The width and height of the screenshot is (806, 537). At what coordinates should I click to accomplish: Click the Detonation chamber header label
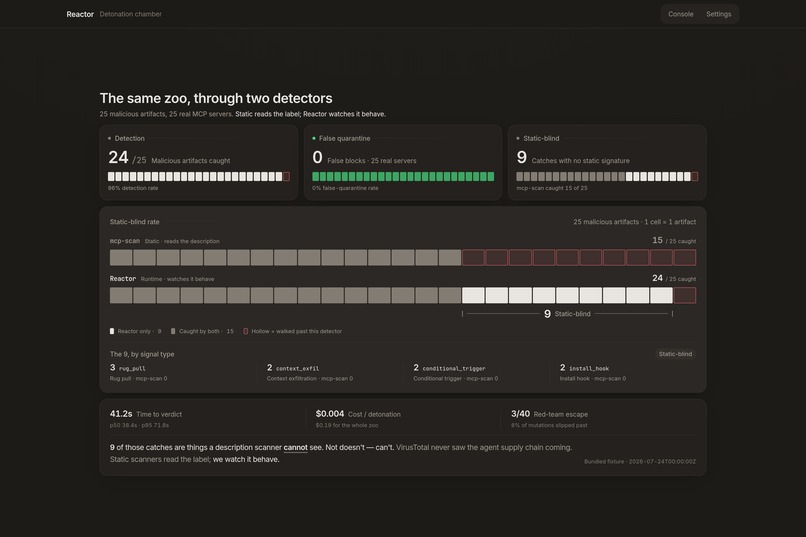[131, 14]
